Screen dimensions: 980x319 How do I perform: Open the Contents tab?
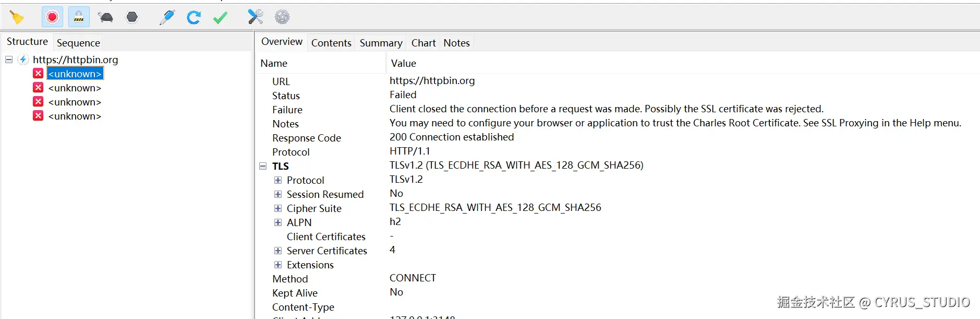[x=331, y=43]
